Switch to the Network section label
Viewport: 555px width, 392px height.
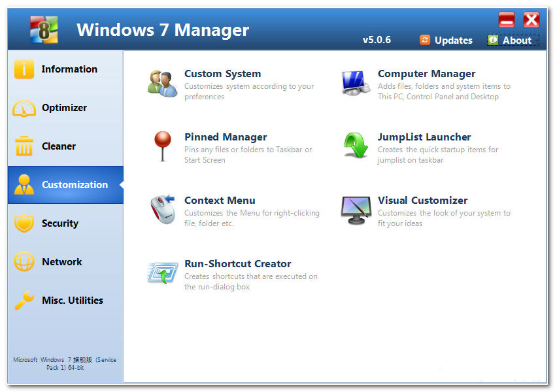click(62, 262)
